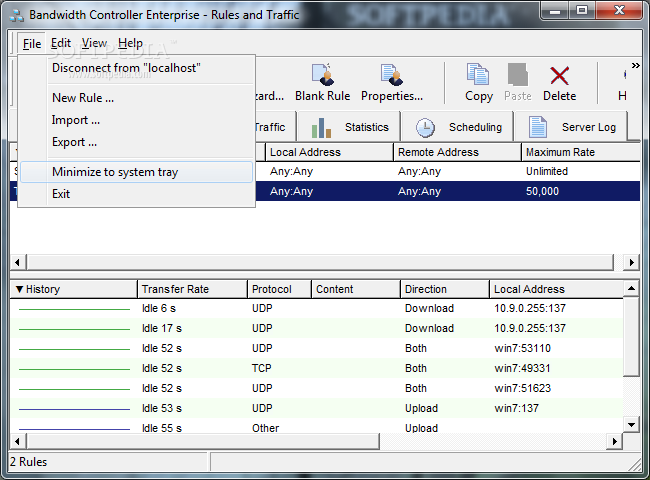Click traffic list Local Address header

click(x=556, y=289)
